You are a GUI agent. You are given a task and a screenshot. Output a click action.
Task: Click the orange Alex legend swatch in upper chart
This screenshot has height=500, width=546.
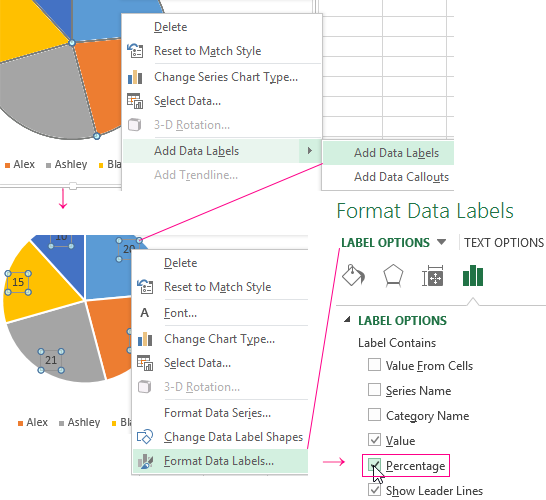pyautogui.click(x=7, y=165)
